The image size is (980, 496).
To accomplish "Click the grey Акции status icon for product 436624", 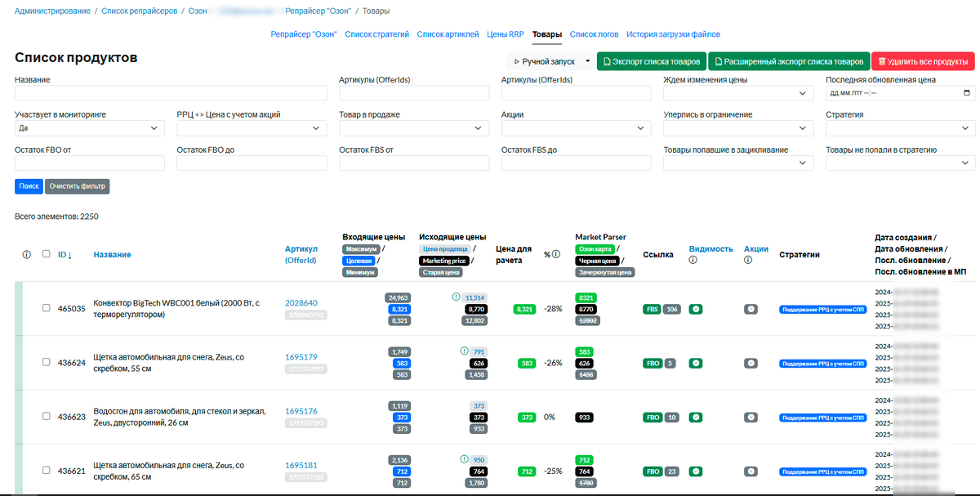I will tap(751, 362).
